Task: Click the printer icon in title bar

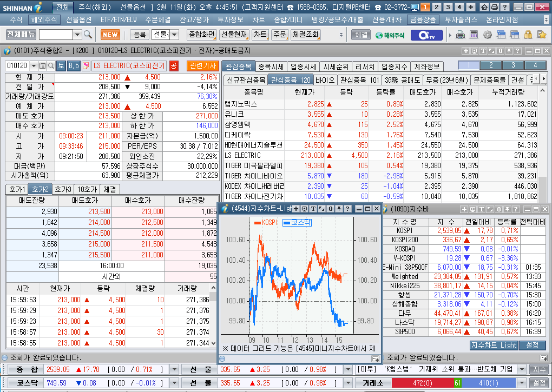Action: (495, 7)
